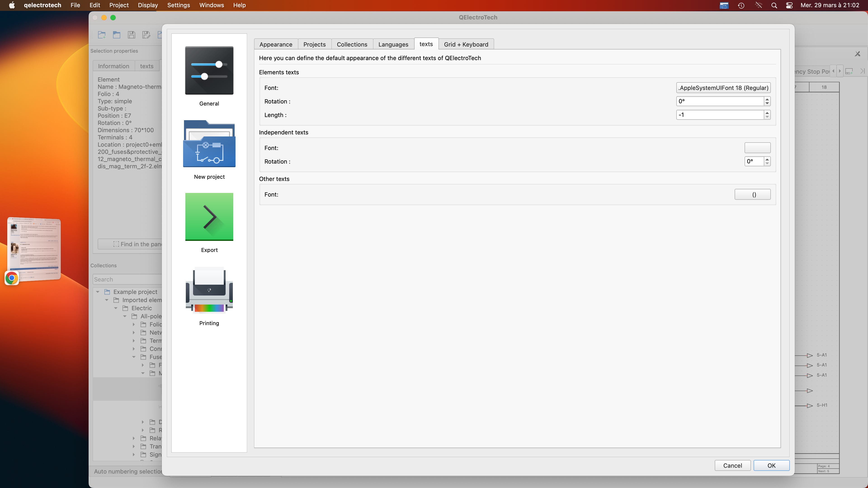
Task: Click the new-project toolbar icon with the green plus
Action: coord(102,35)
